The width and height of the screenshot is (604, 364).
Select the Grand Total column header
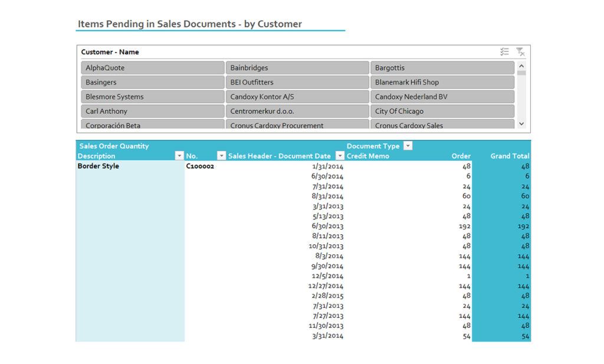pos(509,156)
